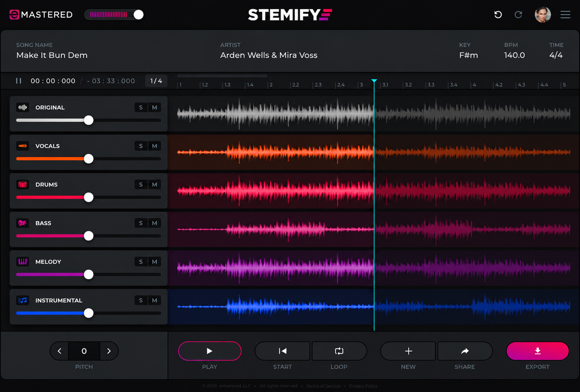Solo the Drums track
The height and width of the screenshot is (392, 580).
[x=141, y=185]
